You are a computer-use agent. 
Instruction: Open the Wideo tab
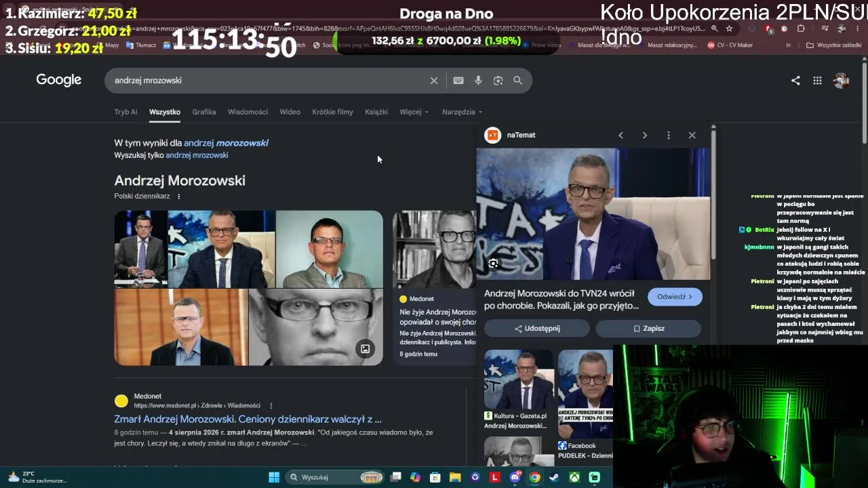click(290, 112)
